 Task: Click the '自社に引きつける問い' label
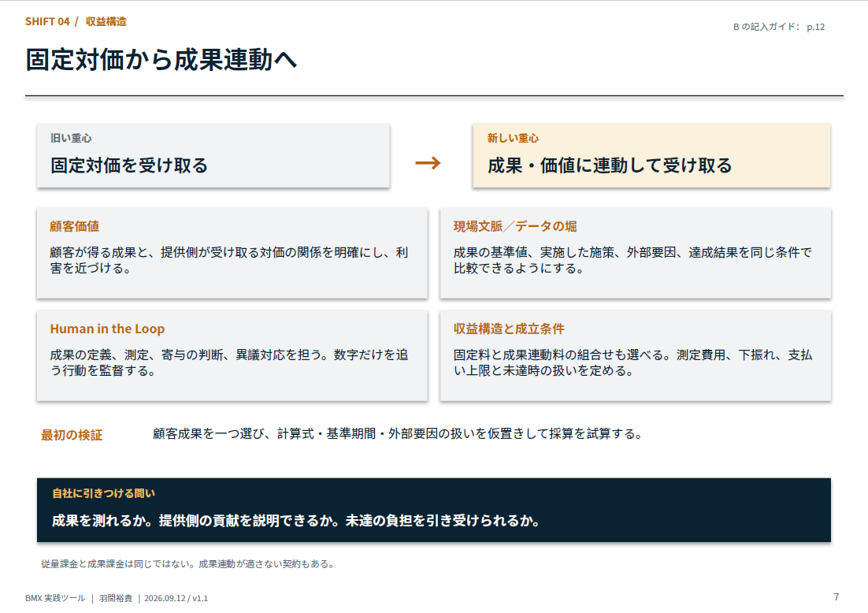point(103,493)
